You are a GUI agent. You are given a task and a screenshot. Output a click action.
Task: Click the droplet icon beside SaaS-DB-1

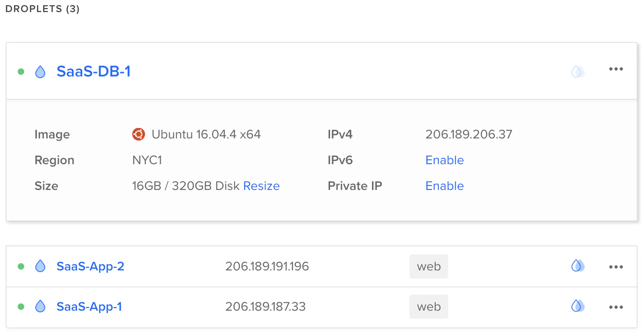coord(40,72)
